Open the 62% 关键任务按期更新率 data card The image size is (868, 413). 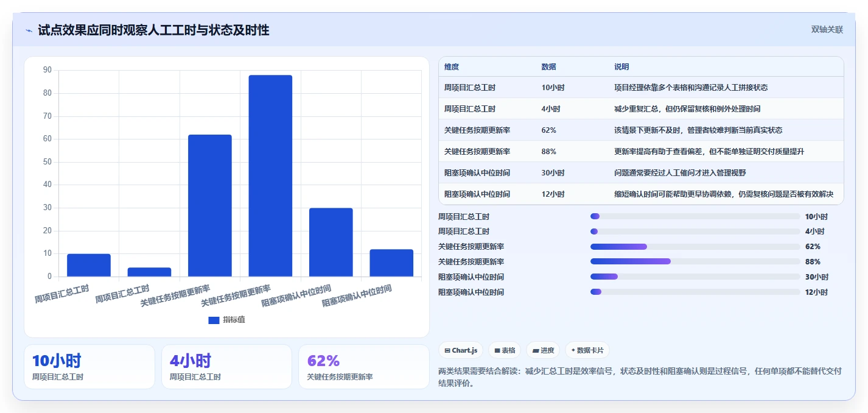(364, 367)
